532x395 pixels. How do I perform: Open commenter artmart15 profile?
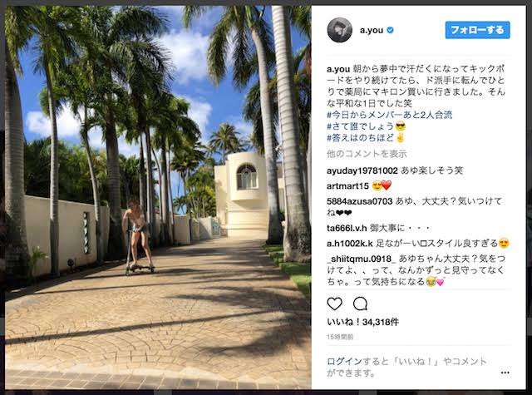coord(347,186)
